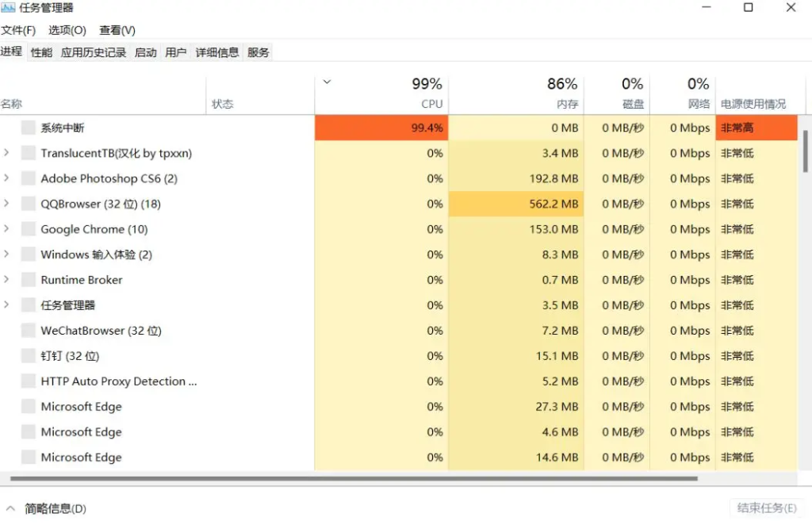This screenshot has height=525, width=812.
Task: Click the Google Chrome process icon
Action: [x=28, y=229]
